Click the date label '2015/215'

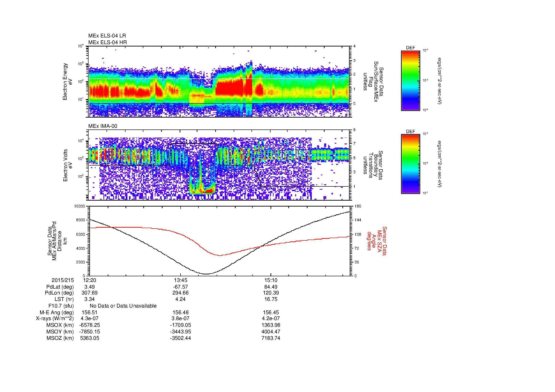[x=63, y=280]
